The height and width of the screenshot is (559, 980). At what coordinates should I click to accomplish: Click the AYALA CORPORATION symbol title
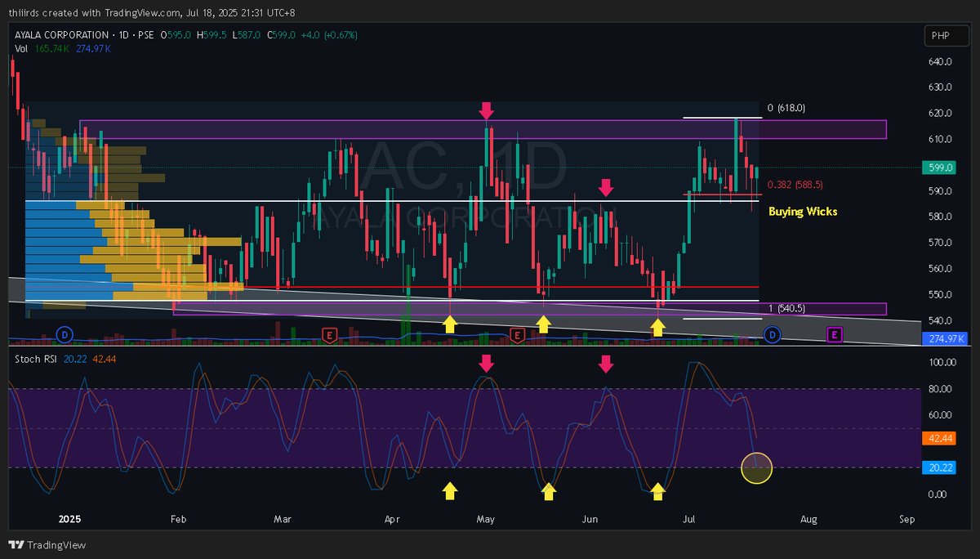(61, 35)
